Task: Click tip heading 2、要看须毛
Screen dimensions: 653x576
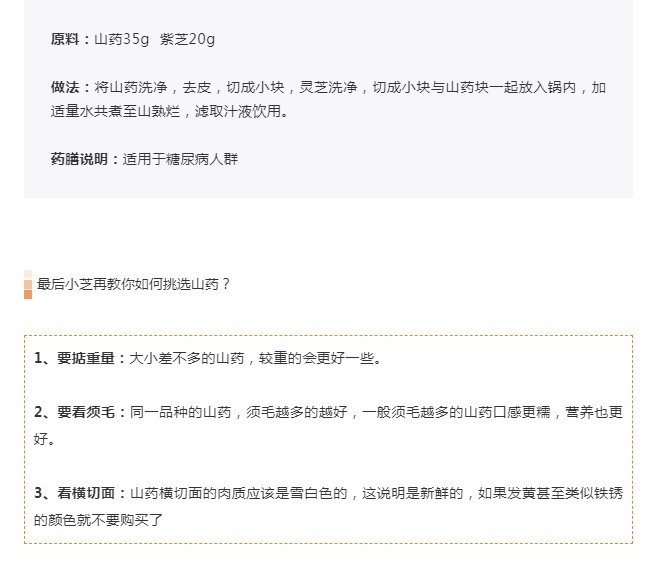Action: [x=75, y=412]
